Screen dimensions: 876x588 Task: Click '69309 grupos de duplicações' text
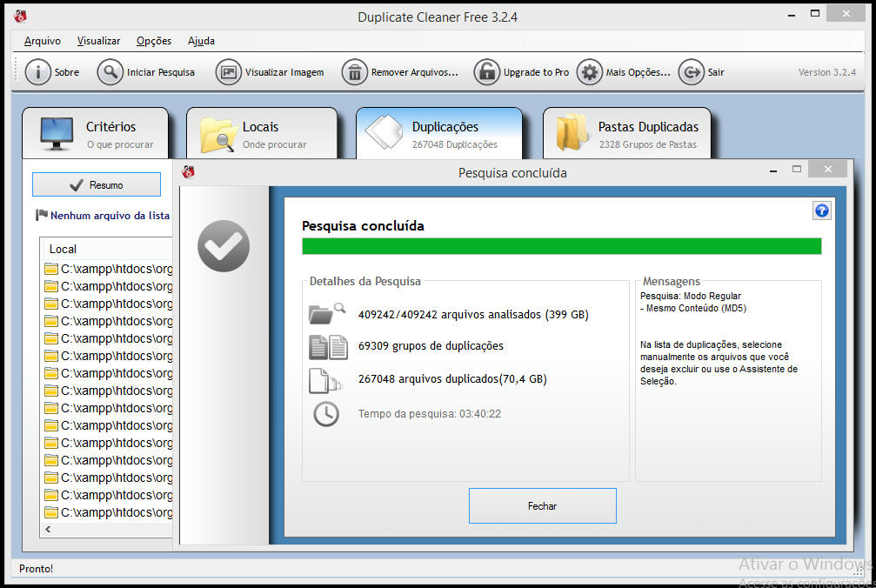[x=431, y=346]
